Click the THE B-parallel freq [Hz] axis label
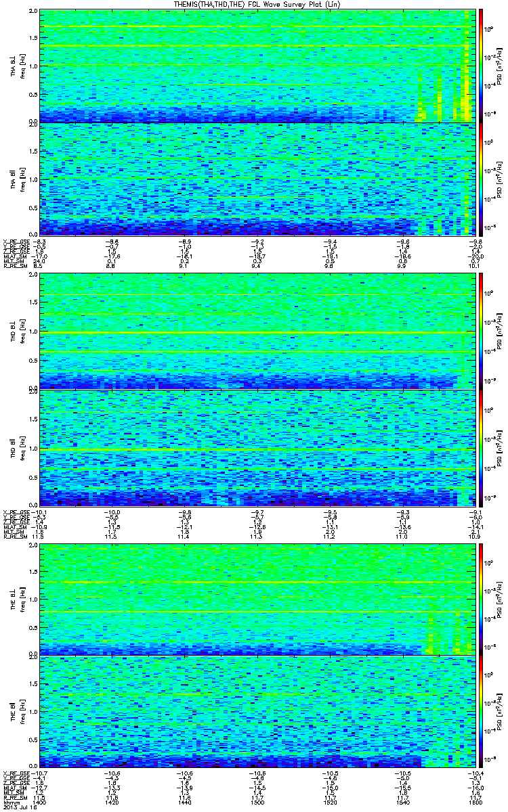The height and width of the screenshot is (812, 508). (22, 711)
